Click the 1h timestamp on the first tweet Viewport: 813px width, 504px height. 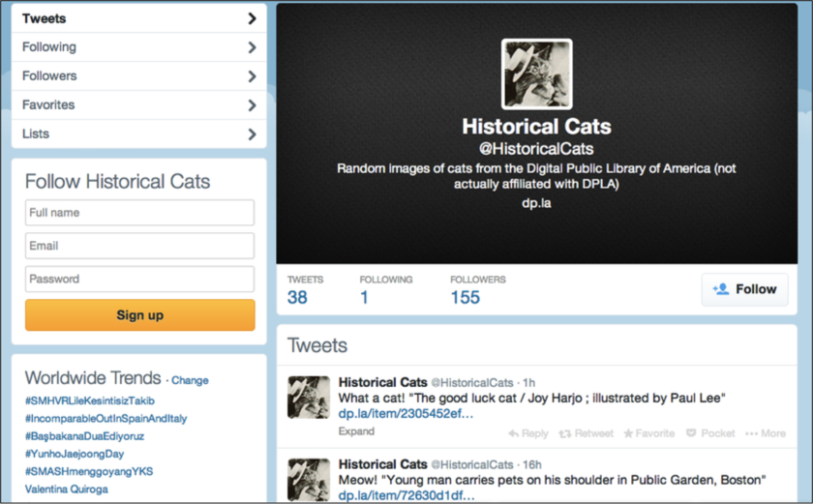[x=528, y=383]
